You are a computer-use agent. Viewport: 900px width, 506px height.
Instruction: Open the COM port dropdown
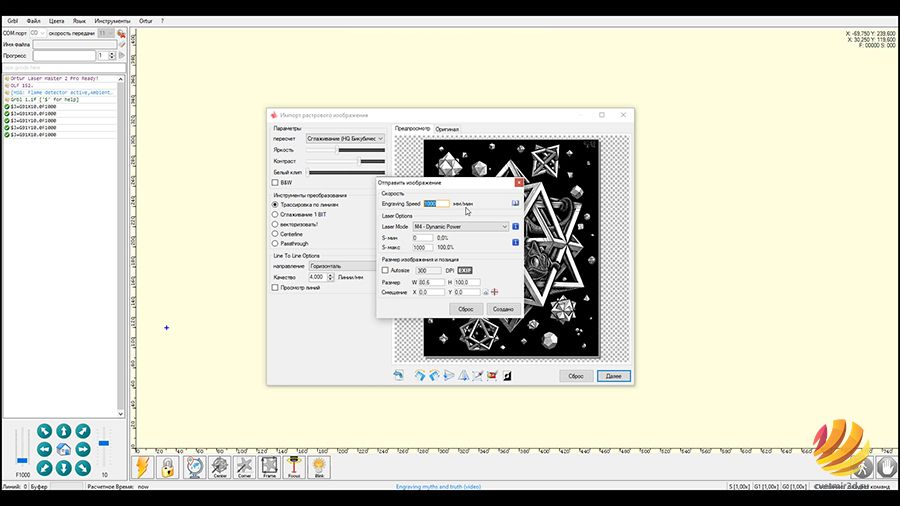pyautogui.click(x=37, y=33)
